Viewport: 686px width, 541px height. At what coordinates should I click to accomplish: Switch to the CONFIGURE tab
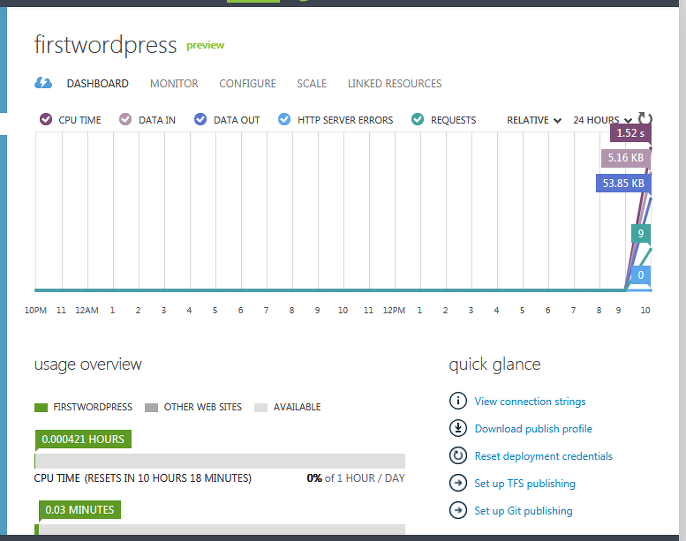(x=248, y=84)
